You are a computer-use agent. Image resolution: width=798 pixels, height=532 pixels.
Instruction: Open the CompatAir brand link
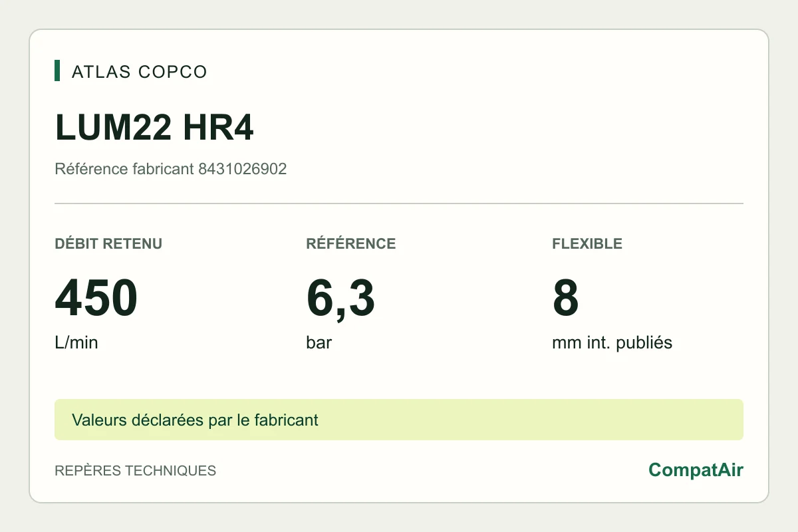[696, 470]
